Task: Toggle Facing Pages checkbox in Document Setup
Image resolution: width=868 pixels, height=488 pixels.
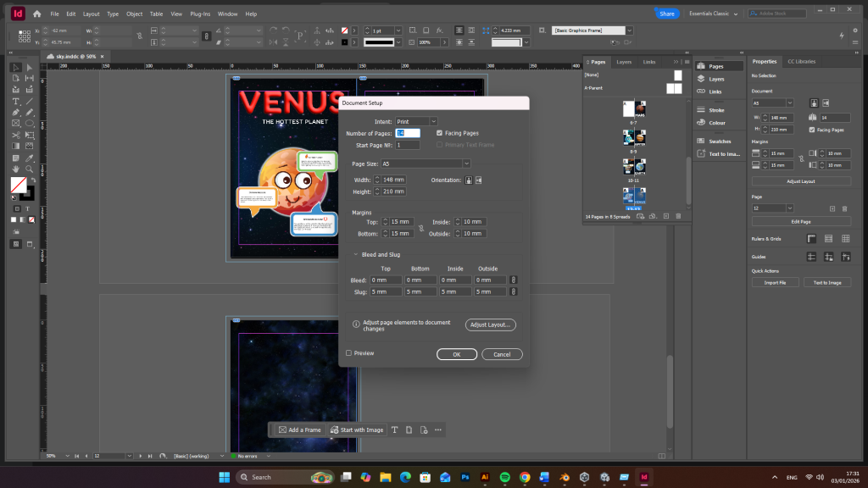Action: pos(438,133)
